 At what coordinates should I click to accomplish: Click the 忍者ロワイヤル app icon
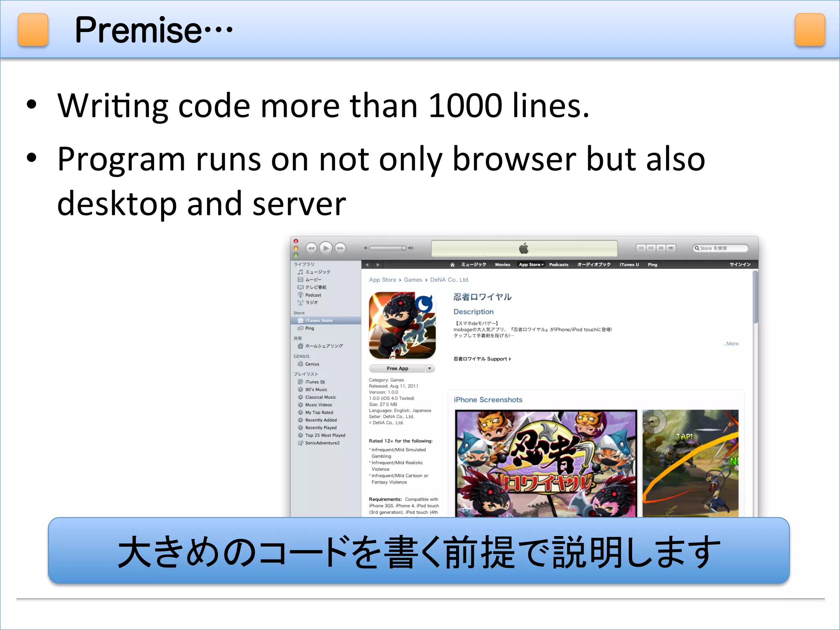click(402, 325)
